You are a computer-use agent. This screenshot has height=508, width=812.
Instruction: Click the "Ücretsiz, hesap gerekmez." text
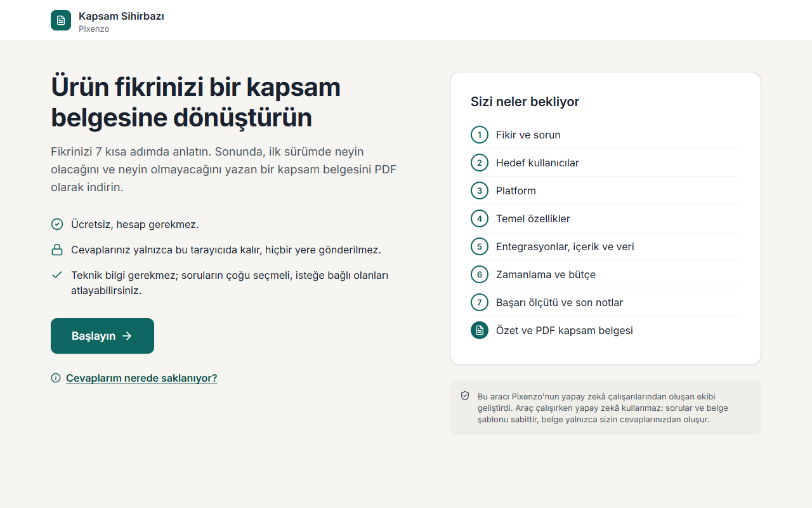(135, 224)
